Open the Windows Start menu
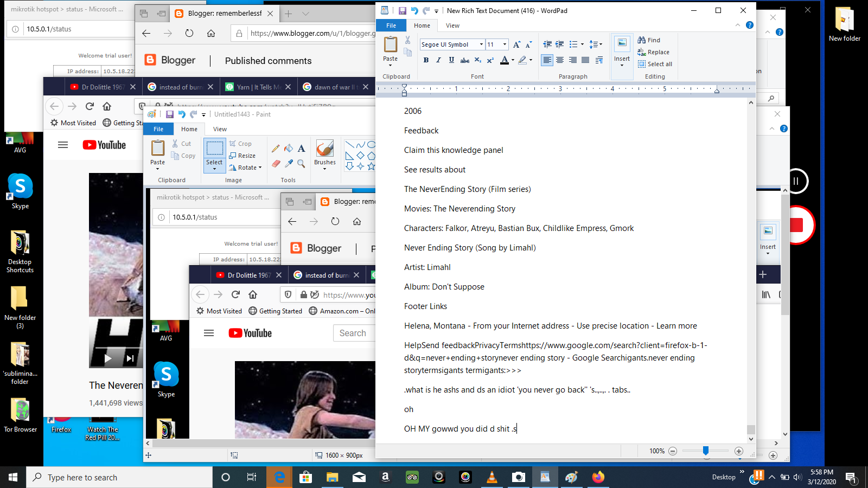Image resolution: width=868 pixels, height=488 pixels. point(13,477)
